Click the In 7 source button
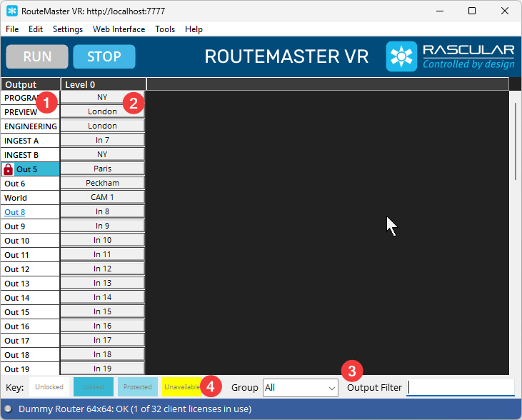522x420 pixels. pyautogui.click(x=102, y=140)
